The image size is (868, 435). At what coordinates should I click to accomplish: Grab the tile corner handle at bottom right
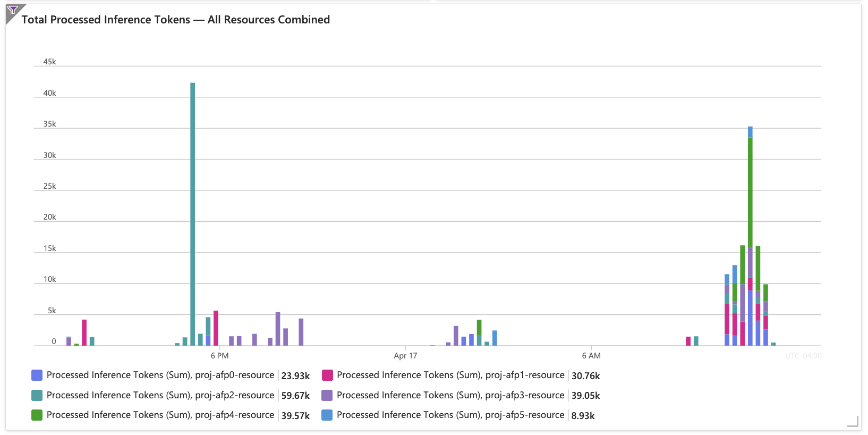[853, 421]
